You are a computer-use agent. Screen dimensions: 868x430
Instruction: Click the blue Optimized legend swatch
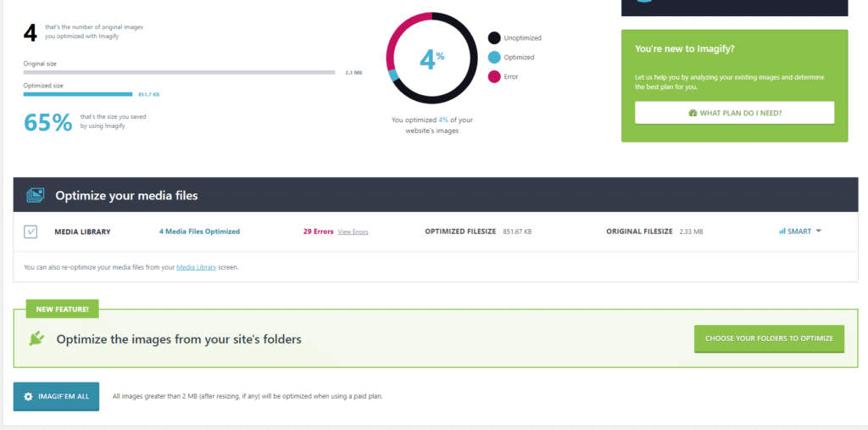[494, 57]
